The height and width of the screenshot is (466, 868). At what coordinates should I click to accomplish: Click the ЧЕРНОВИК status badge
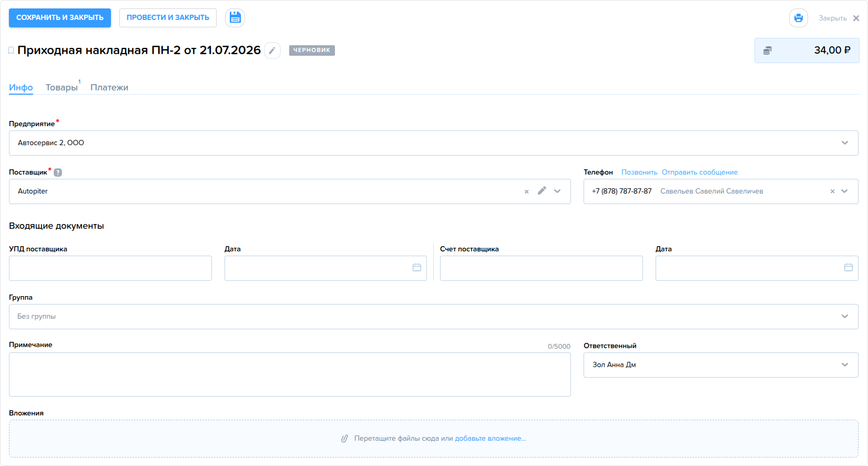(312, 50)
